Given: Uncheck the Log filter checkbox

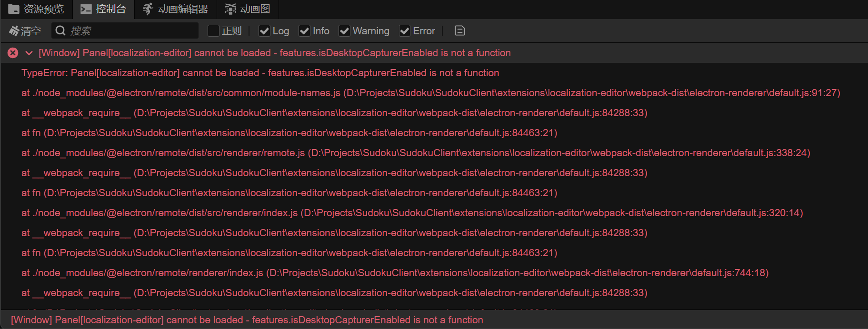Looking at the screenshot, I should point(264,31).
